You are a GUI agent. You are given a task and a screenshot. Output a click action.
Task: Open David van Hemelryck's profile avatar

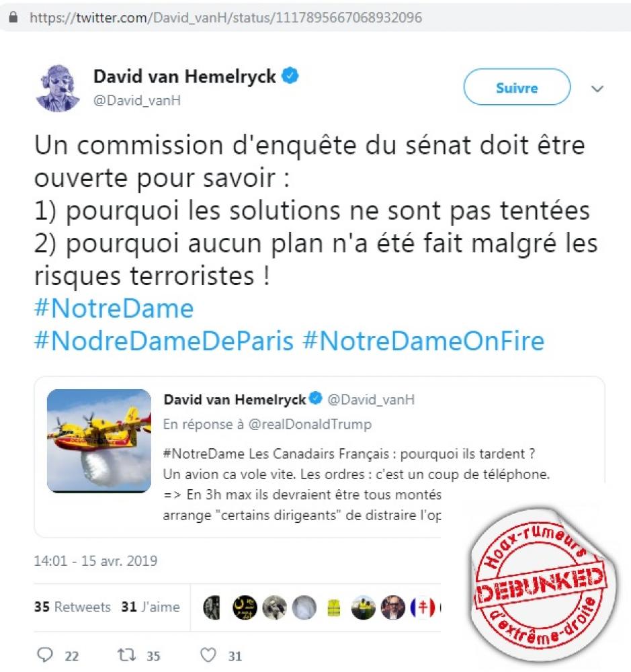(x=57, y=88)
